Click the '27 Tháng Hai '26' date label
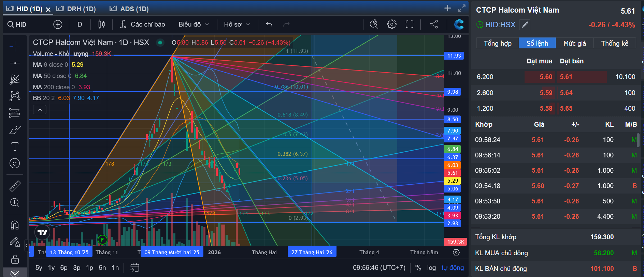The width and height of the screenshot is (644, 277). pyautogui.click(x=312, y=252)
